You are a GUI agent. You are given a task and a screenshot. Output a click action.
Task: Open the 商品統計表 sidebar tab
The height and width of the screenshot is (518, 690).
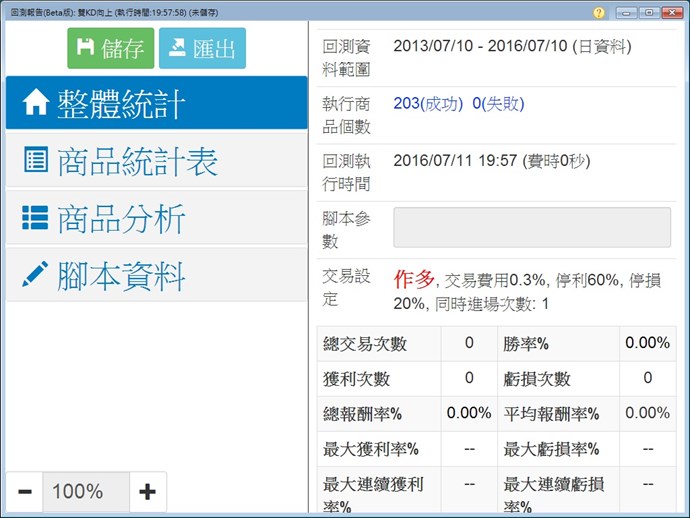[156, 161]
